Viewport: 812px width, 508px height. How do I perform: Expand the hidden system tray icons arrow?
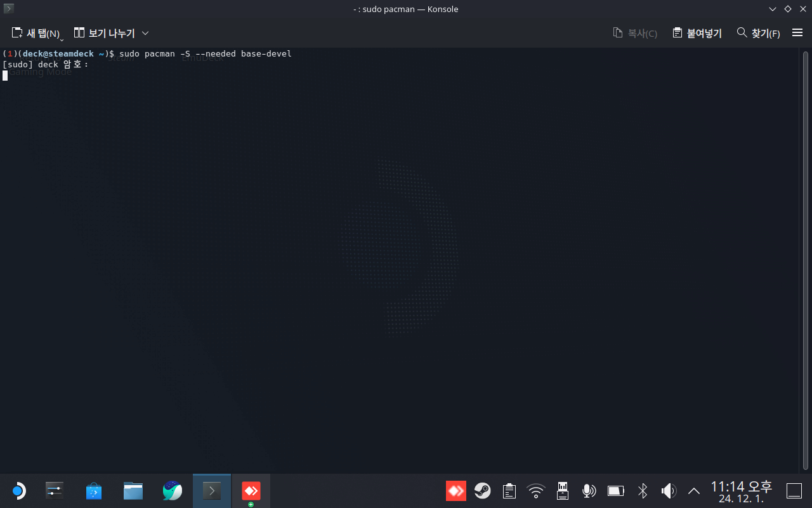(x=694, y=491)
